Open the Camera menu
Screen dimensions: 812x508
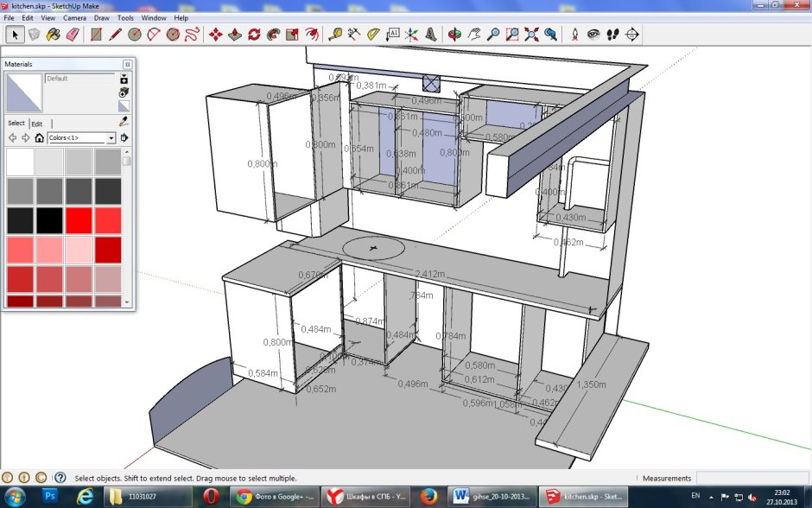[x=74, y=17]
